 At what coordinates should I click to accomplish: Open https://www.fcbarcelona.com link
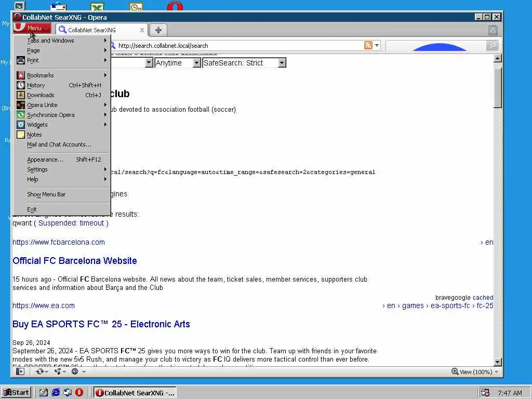pyautogui.click(x=59, y=242)
